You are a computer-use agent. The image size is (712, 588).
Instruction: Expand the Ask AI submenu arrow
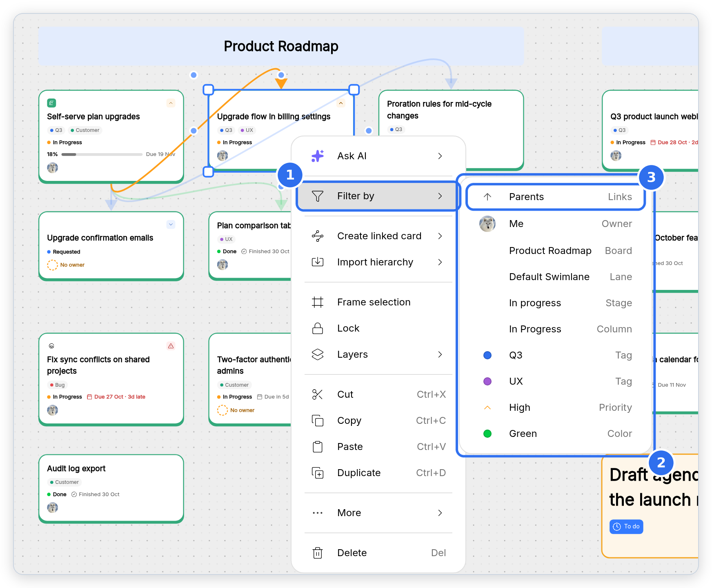[x=440, y=156]
